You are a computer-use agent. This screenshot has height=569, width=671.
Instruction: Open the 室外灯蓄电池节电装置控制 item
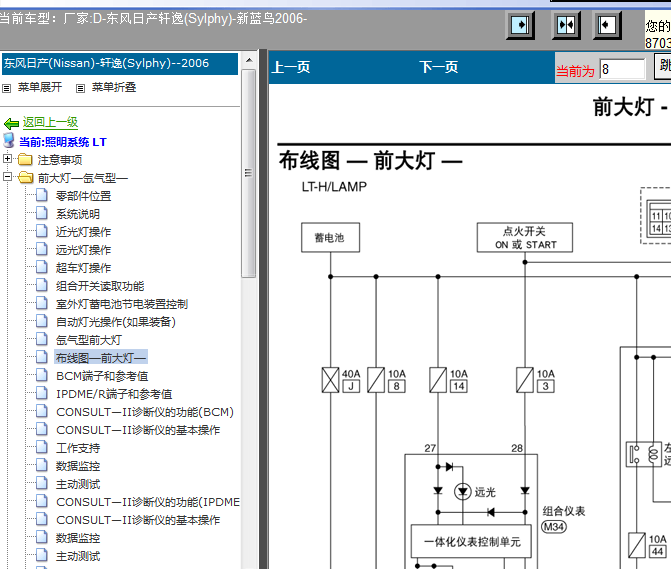point(122,304)
